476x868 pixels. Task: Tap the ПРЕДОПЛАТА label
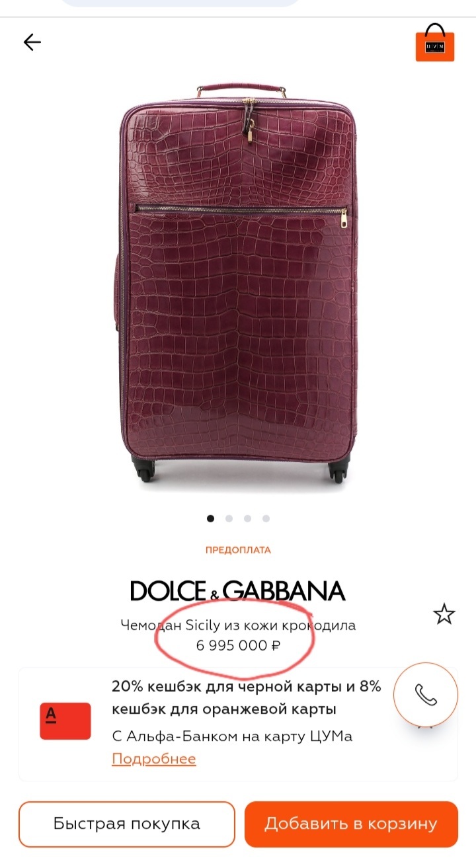click(x=238, y=550)
